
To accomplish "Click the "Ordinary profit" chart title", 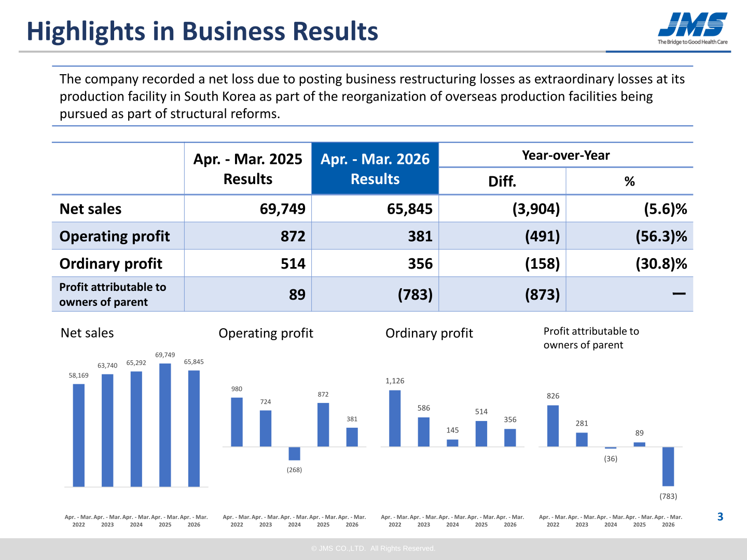I will (430, 333).
